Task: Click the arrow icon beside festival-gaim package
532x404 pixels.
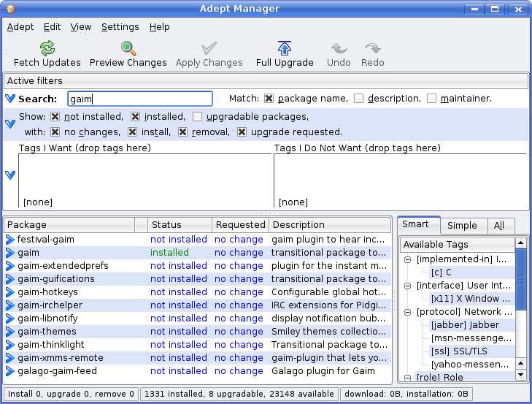Action: pyautogui.click(x=10, y=240)
